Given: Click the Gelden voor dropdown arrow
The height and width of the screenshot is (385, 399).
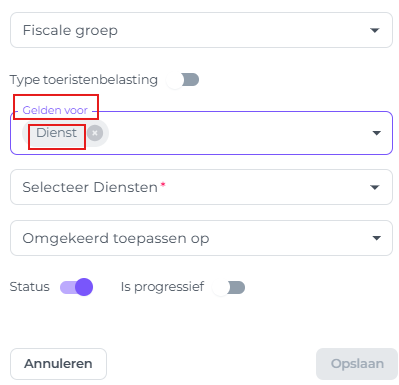Looking at the screenshot, I should point(376,133).
